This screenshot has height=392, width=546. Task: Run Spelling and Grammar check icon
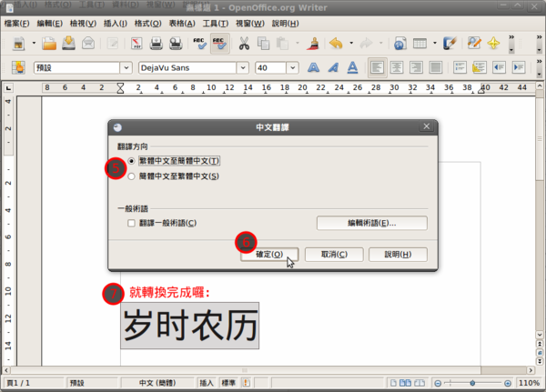(x=200, y=44)
